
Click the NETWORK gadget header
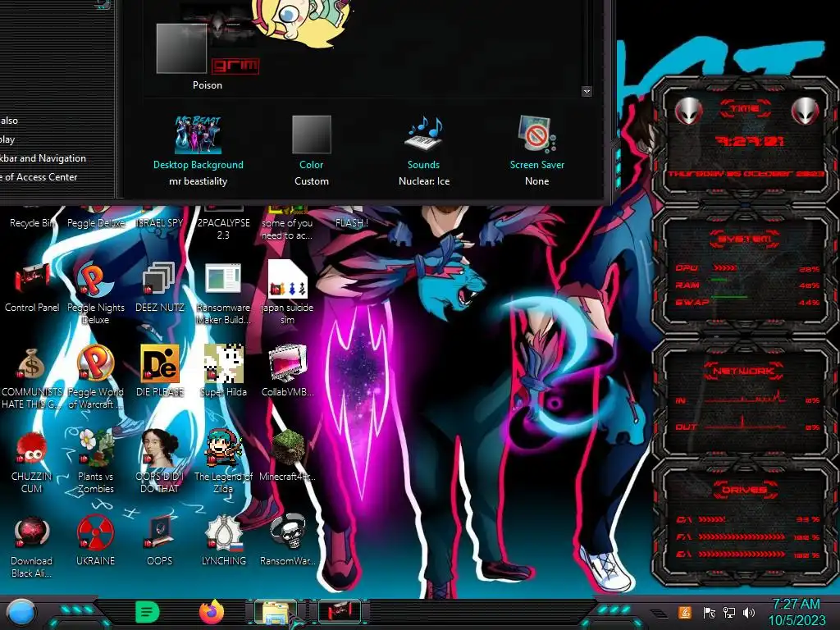point(744,371)
